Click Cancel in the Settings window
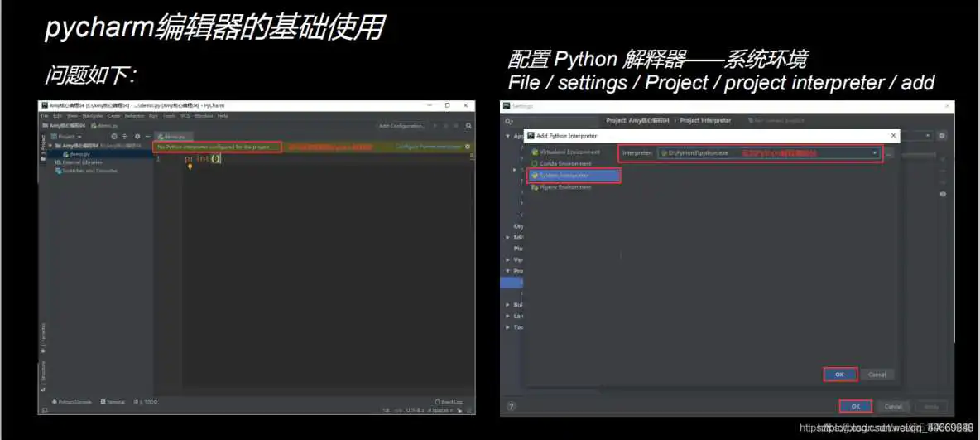Viewport: 980px width, 440px height. pyautogui.click(x=893, y=407)
